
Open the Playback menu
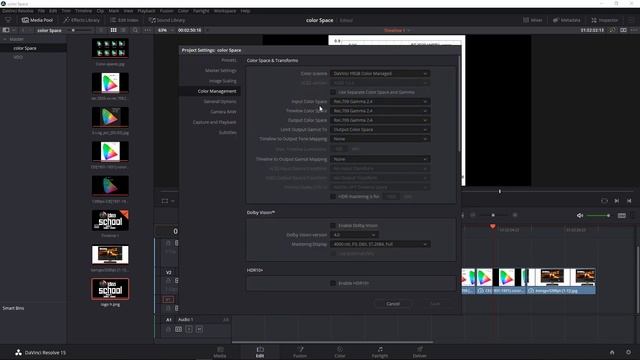pyautogui.click(x=146, y=11)
